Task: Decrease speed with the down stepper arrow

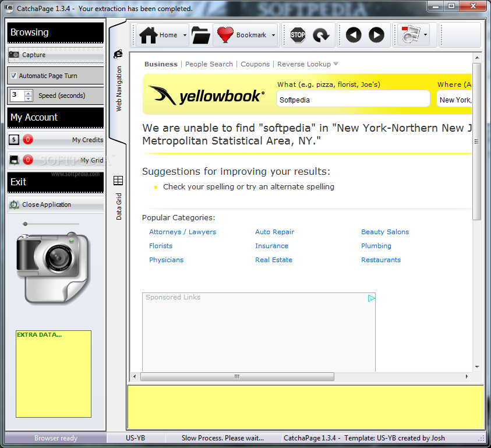Action: click(28, 98)
